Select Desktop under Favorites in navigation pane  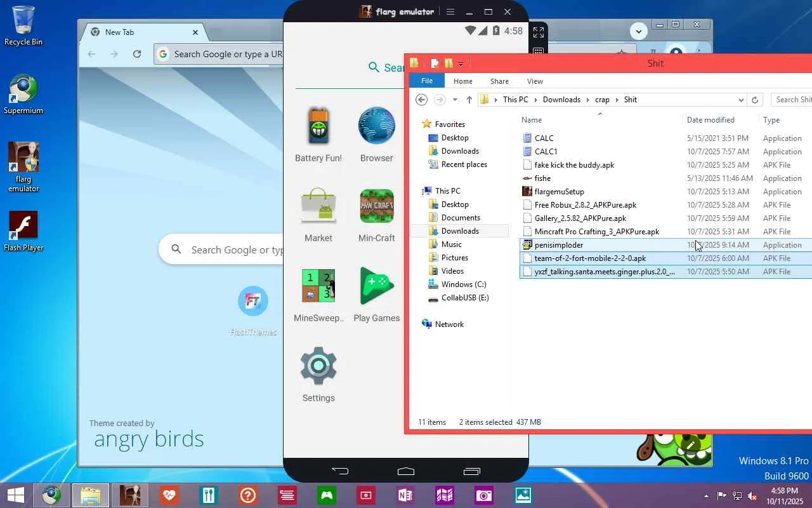tap(455, 138)
